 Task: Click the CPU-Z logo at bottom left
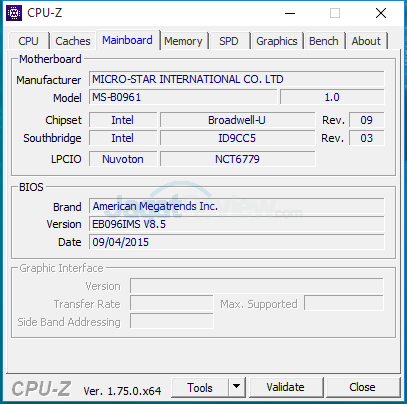(41, 389)
